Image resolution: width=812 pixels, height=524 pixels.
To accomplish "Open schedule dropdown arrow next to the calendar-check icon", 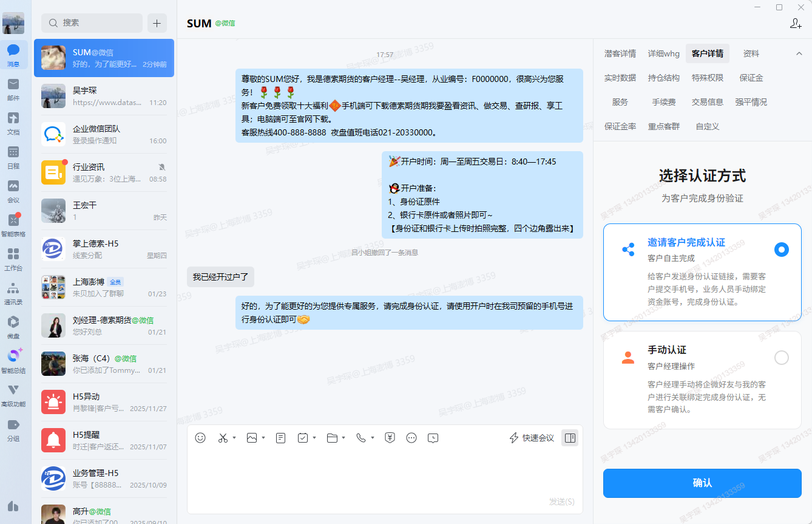I will tap(314, 438).
